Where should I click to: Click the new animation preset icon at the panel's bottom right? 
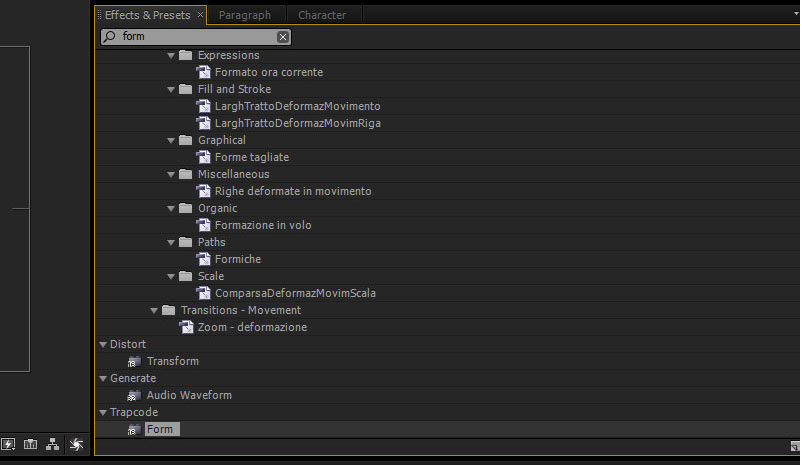click(794, 447)
